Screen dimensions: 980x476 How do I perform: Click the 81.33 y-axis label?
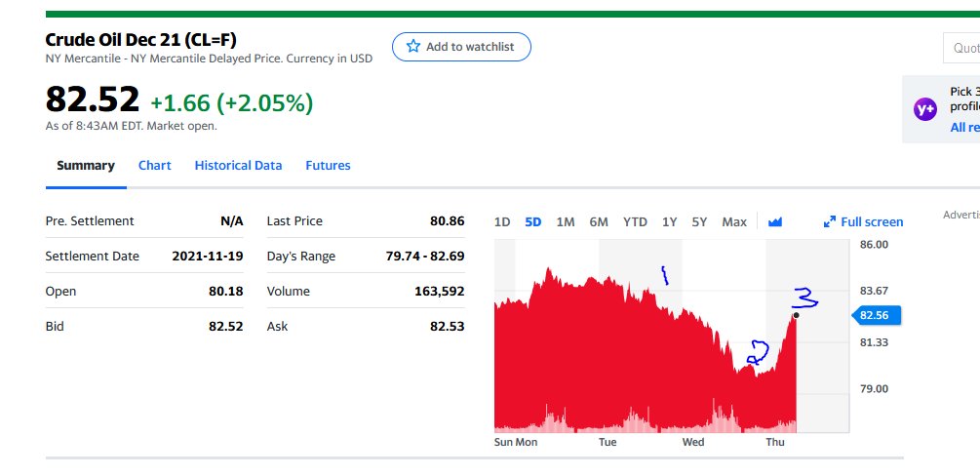[874, 342]
